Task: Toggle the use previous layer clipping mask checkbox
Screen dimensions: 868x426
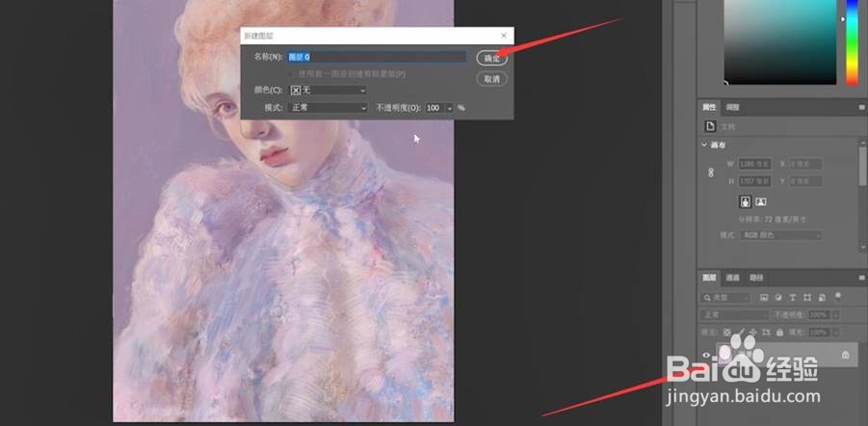Action: tap(291, 73)
